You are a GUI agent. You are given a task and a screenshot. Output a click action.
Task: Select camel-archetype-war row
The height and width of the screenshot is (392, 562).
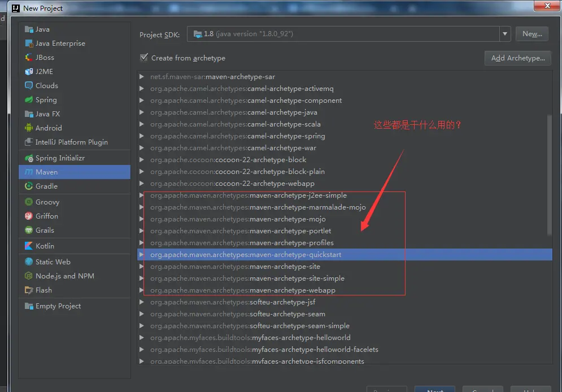pyautogui.click(x=345, y=148)
